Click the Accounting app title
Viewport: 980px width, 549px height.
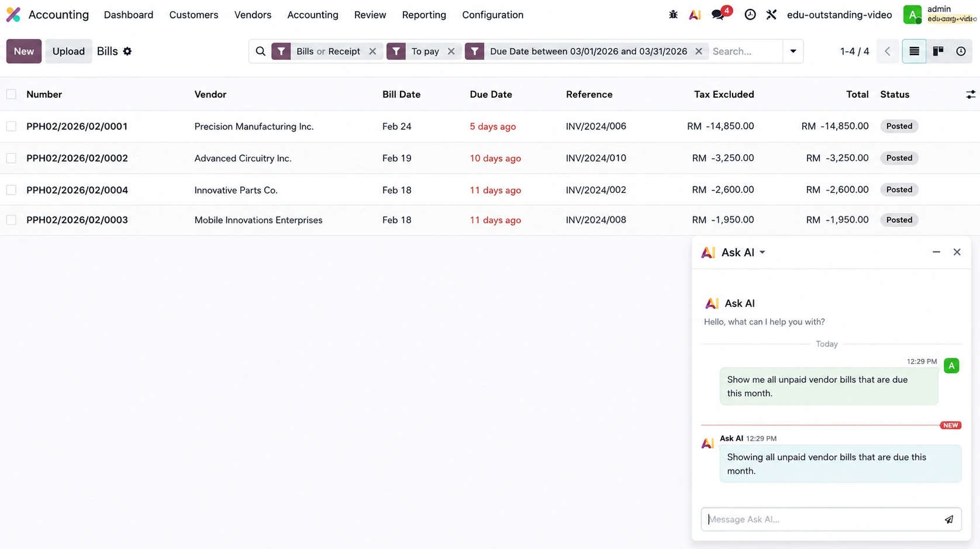pos(58,15)
